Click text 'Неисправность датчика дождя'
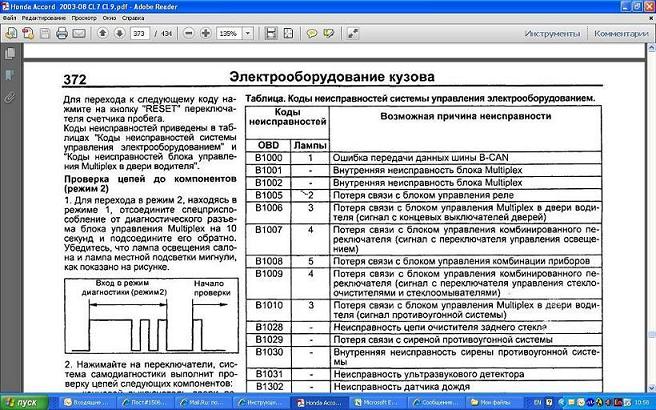The height and width of the screenshot is (410, 656). coord(402,387)
